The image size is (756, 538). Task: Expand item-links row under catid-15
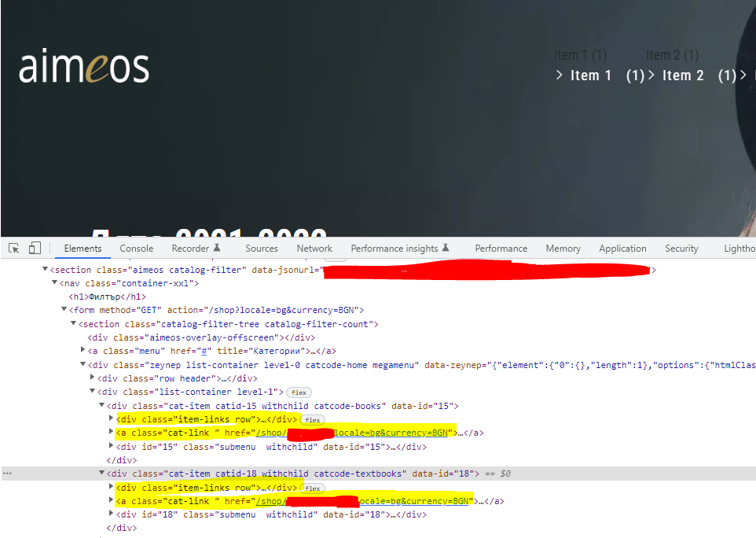pos(111,418)
